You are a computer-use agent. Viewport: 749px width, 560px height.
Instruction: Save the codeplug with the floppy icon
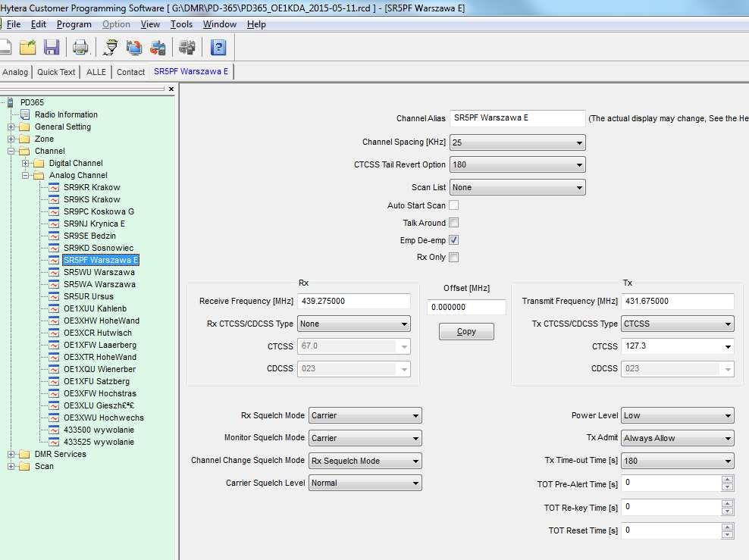[52, 47]
